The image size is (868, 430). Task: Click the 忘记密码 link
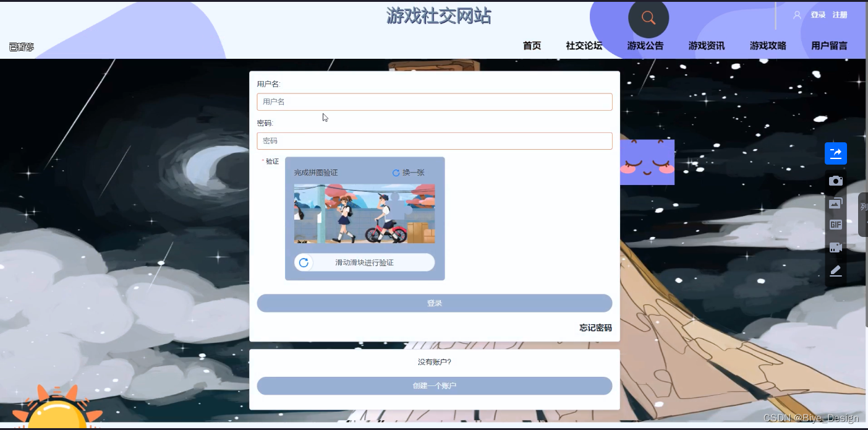coord(595,328)
